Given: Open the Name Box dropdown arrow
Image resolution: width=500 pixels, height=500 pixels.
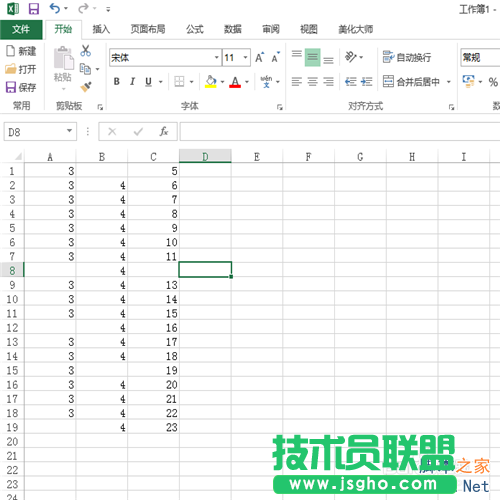Looking at the screenshot, I should [69, 131].
